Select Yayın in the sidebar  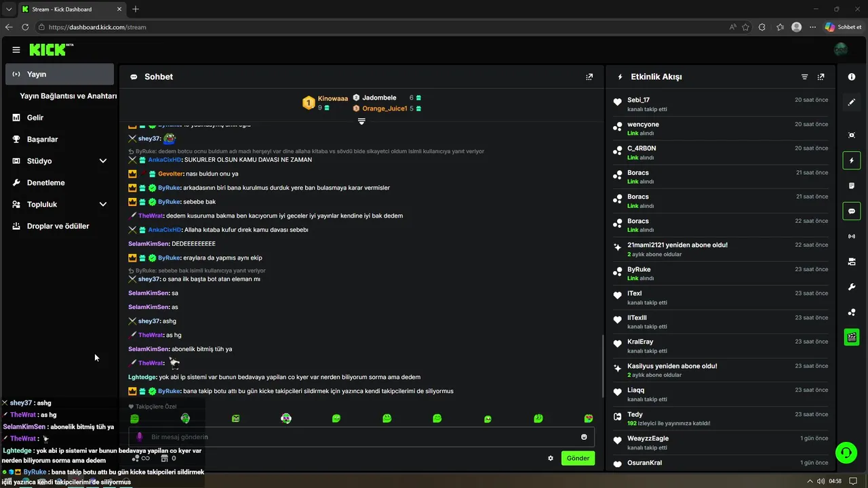pos(60,74)
